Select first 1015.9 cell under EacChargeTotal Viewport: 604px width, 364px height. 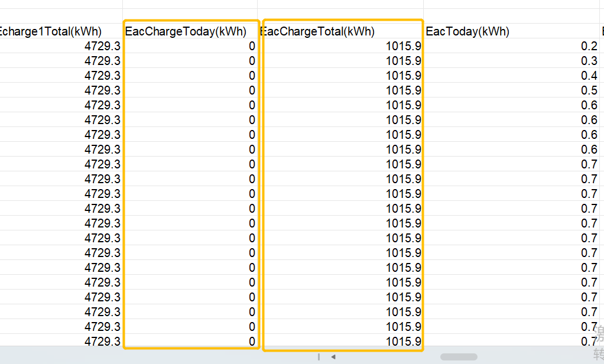340,46
